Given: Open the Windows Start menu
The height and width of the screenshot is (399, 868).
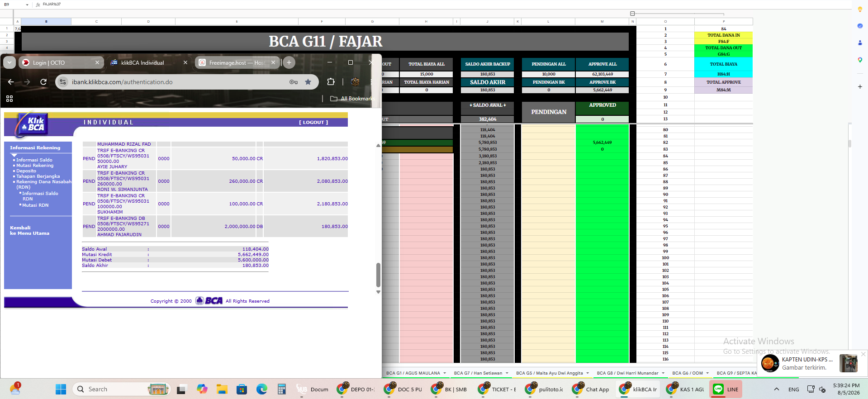Looking at the screenshot, I should (61, 389).
